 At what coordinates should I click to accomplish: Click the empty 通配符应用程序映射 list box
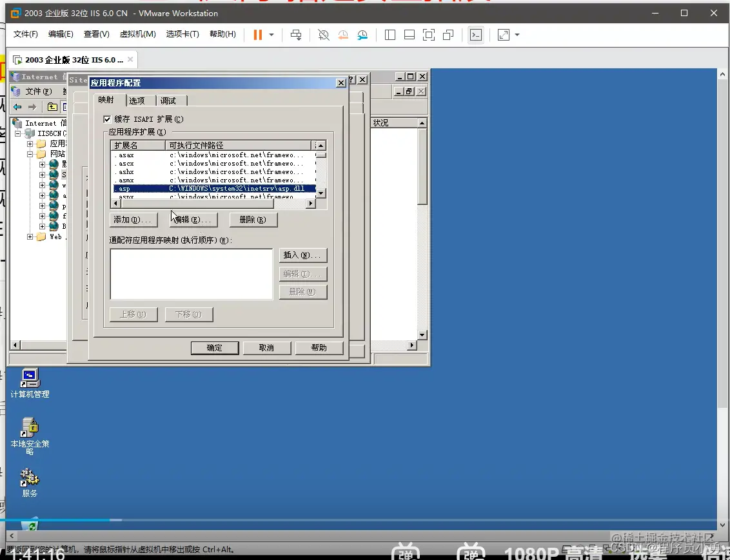192,274
